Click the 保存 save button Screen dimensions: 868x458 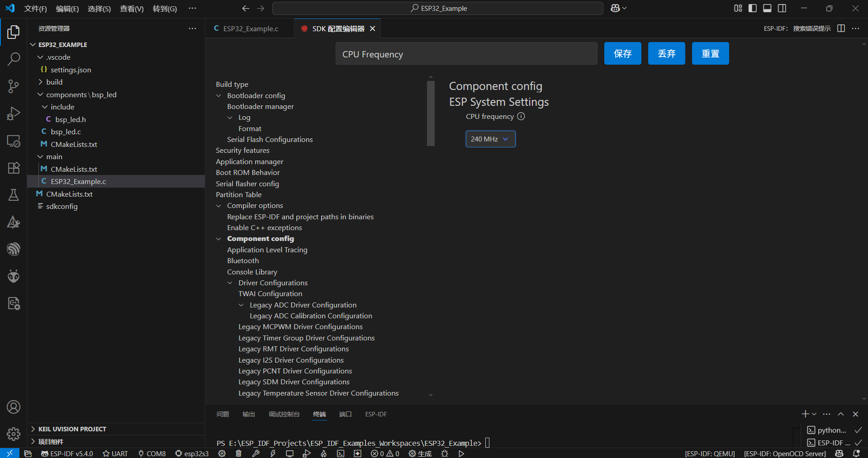point(622,53)
